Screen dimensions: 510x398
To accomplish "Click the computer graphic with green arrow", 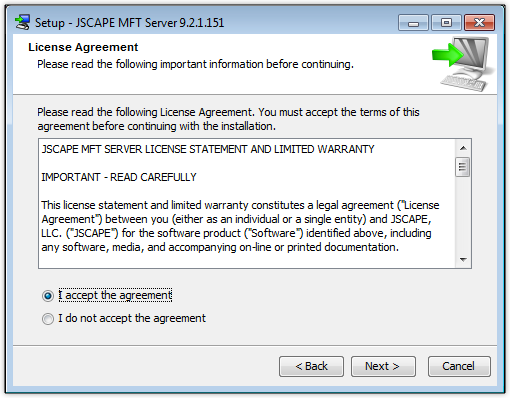I will click(464, 64).
